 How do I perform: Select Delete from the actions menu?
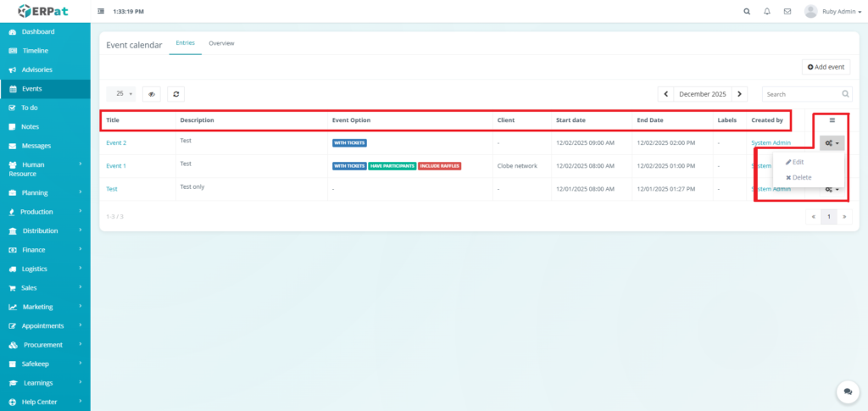point(799,177)
